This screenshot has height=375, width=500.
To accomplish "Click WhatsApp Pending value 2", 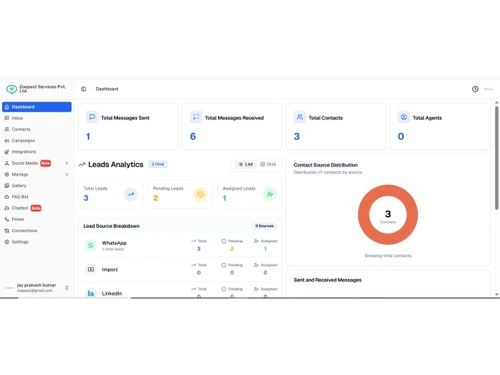I will tap(232, 249).
